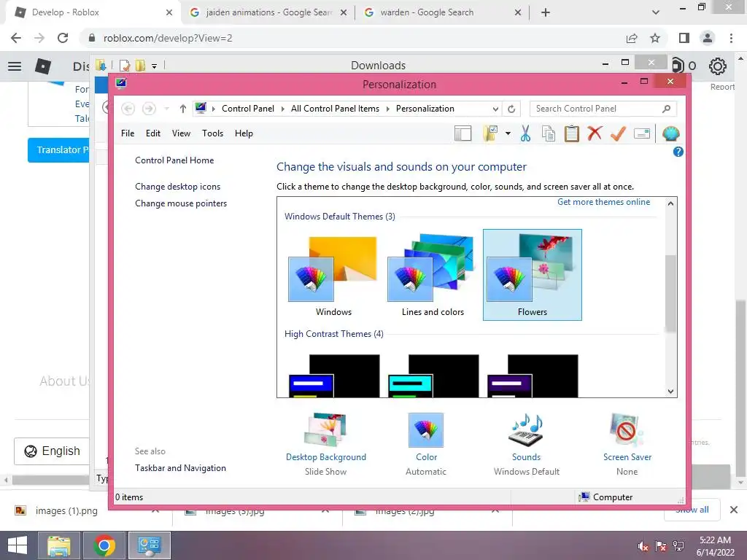The height and width of the screenshot is (560, 747).
Task: Select the Windows theme
Action: coord(333,276)
